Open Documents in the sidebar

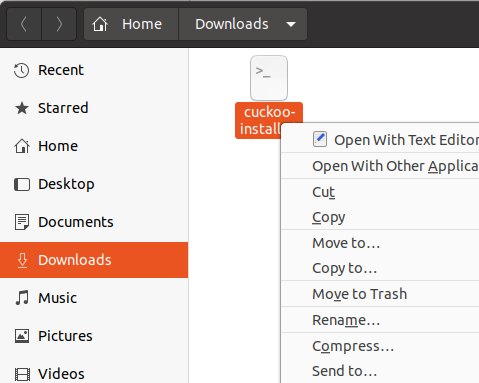pos(94,222)
